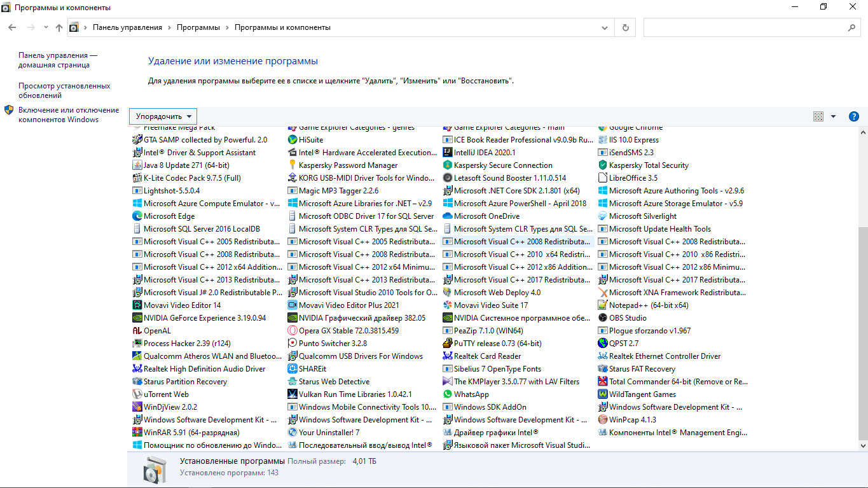868x488 pixels.
Task: Refresh the programs list
Action: pos(626,28)
